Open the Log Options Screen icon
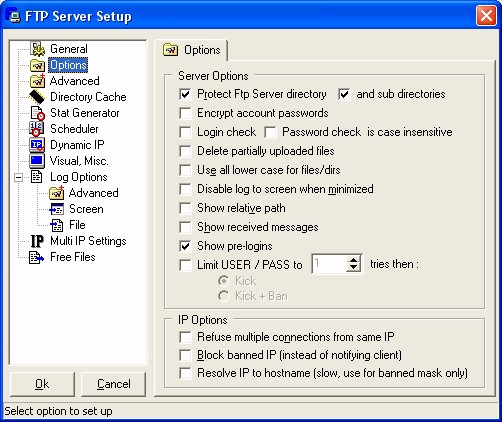 point(56,209)
